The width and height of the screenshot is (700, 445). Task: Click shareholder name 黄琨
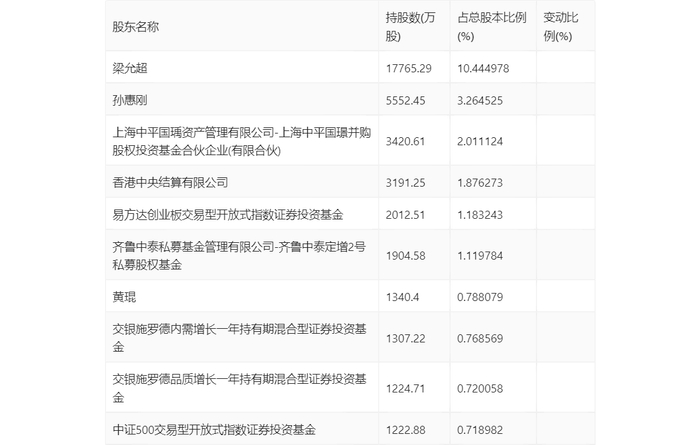point(124,296)
